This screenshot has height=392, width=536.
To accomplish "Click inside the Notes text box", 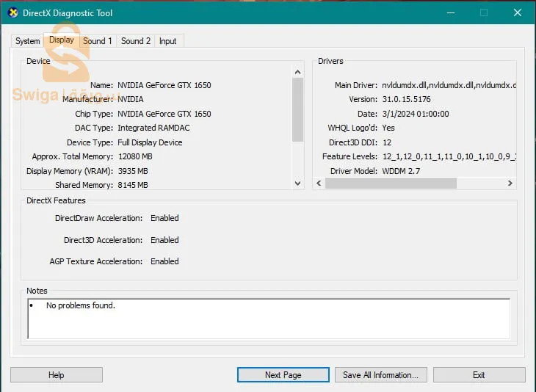I will 268,318.
